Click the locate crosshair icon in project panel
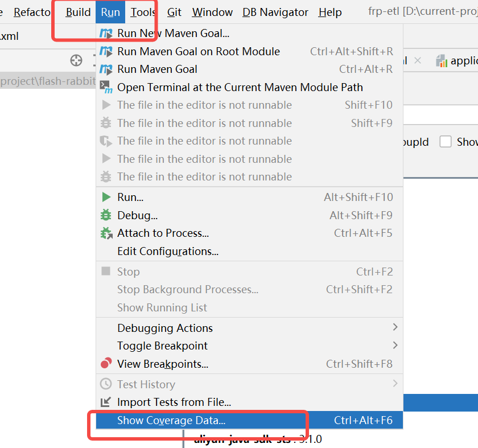The width and height of the screenshot is (478, 448). [x=76, y=60]
